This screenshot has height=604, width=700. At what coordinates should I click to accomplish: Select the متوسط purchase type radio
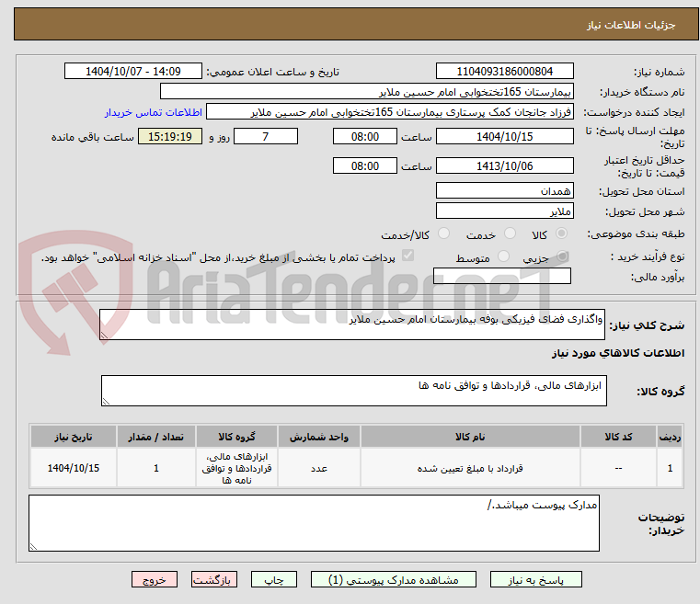pos(503,256)
